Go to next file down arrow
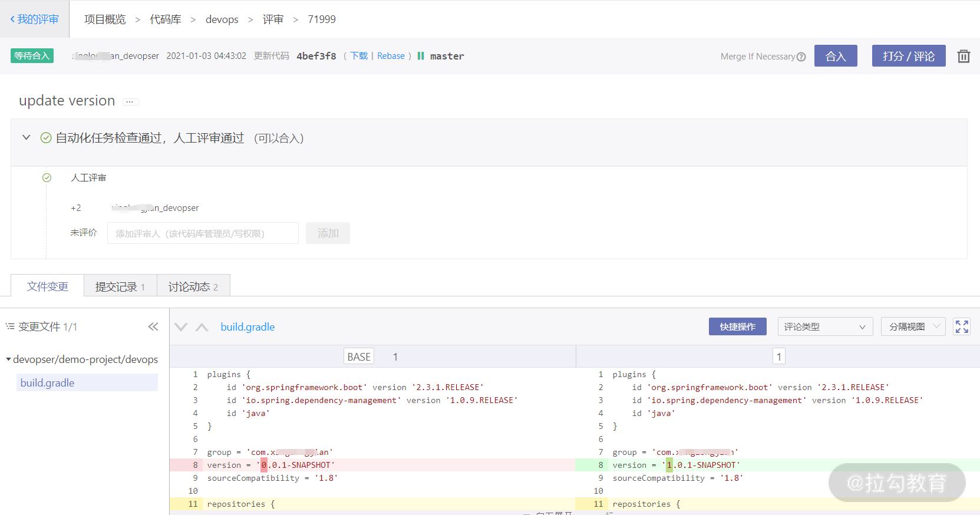The width and height of the screenshot is (980, 515). coord(181,327)
